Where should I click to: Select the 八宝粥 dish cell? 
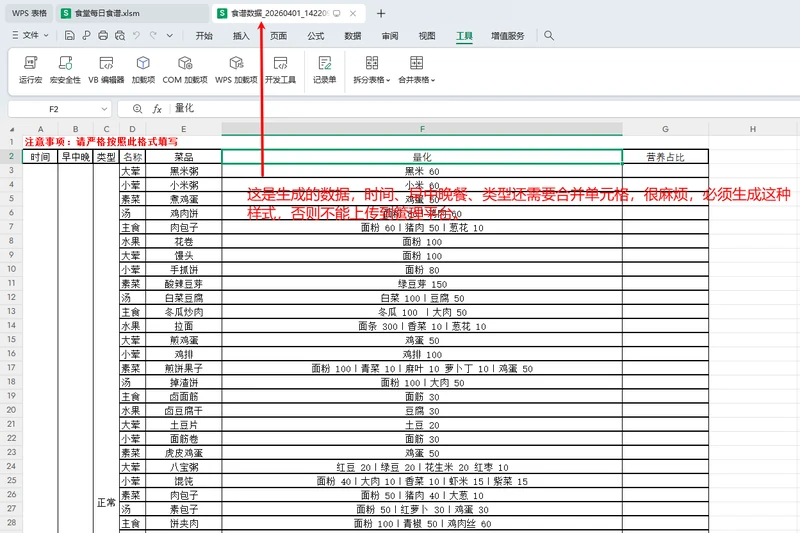[x=184, y=467]
